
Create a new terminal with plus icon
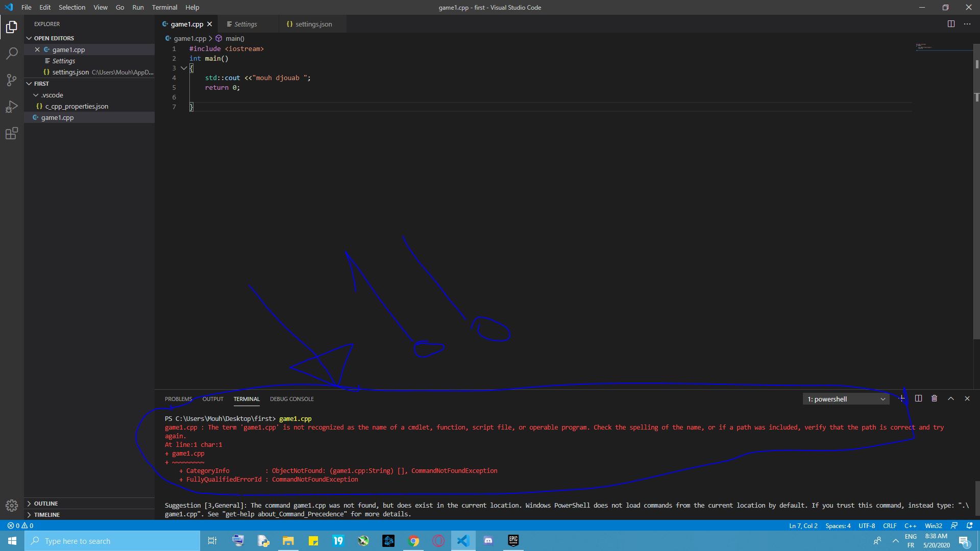click(x=902, y=398)
